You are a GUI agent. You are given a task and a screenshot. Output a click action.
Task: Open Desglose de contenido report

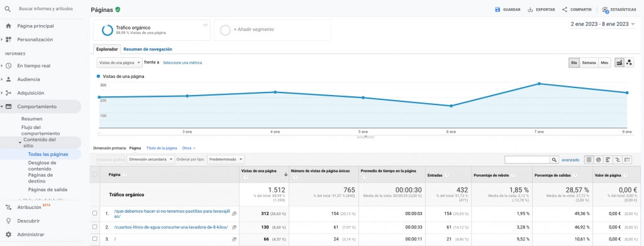click(x=42, y=165)
